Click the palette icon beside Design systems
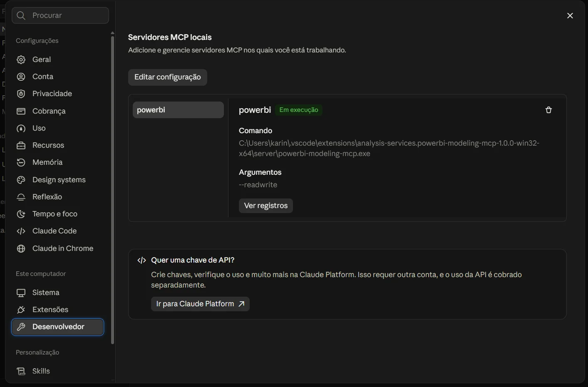588x387 pixels. [21, 180]
